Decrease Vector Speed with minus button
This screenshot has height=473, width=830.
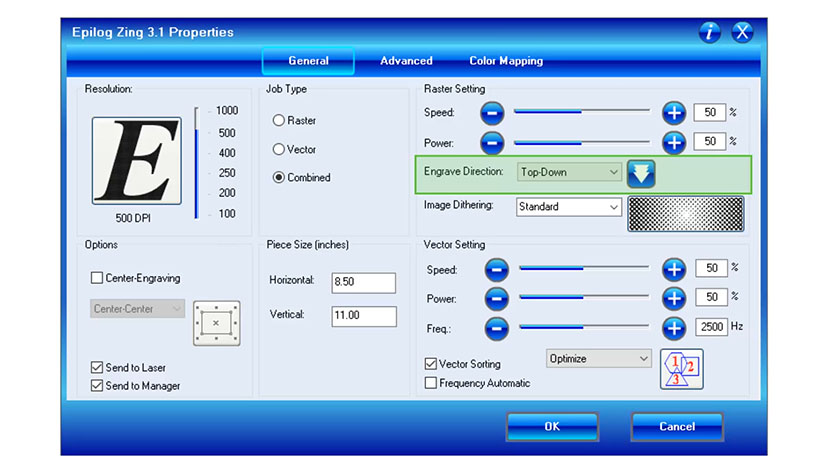coord(497,269)
